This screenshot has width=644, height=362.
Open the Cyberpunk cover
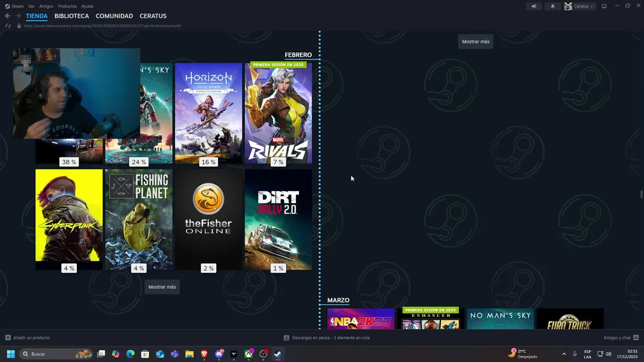pyautogui.click(x=69, y=219)
